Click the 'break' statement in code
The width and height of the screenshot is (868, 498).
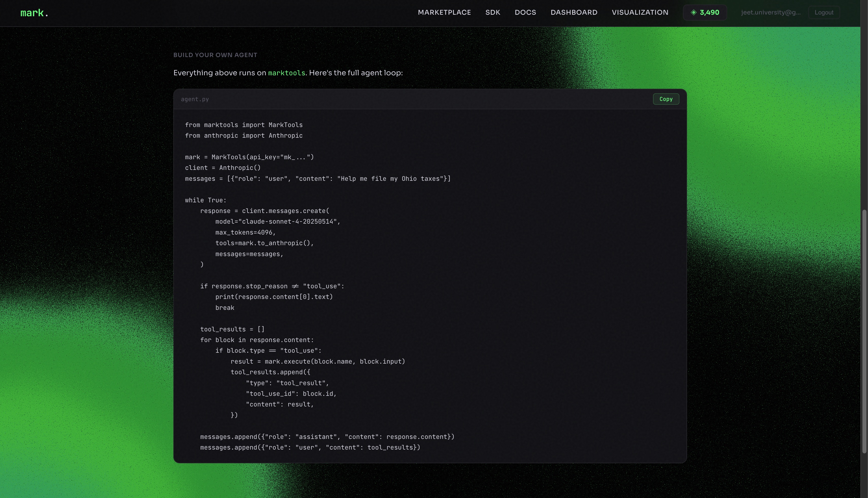click(x=225, y=308)
